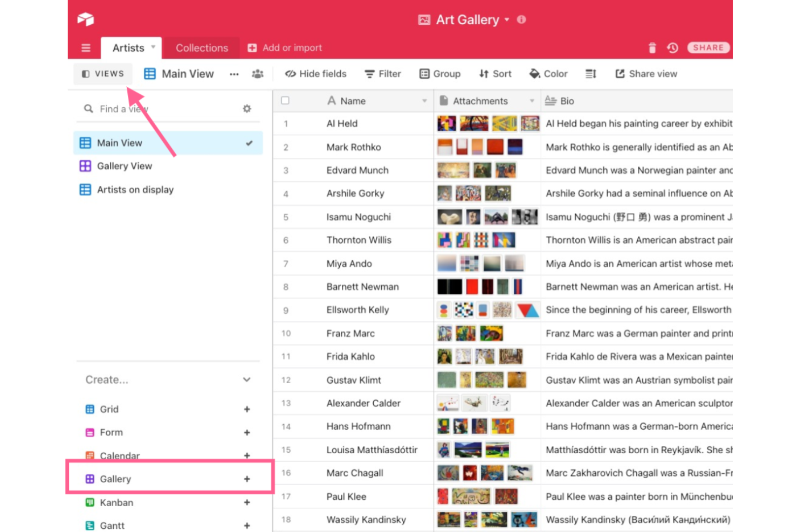Click the Sort icon
The width and height of the screenshot is (798, 532).
pyautogui.click(x=494, y=74)
